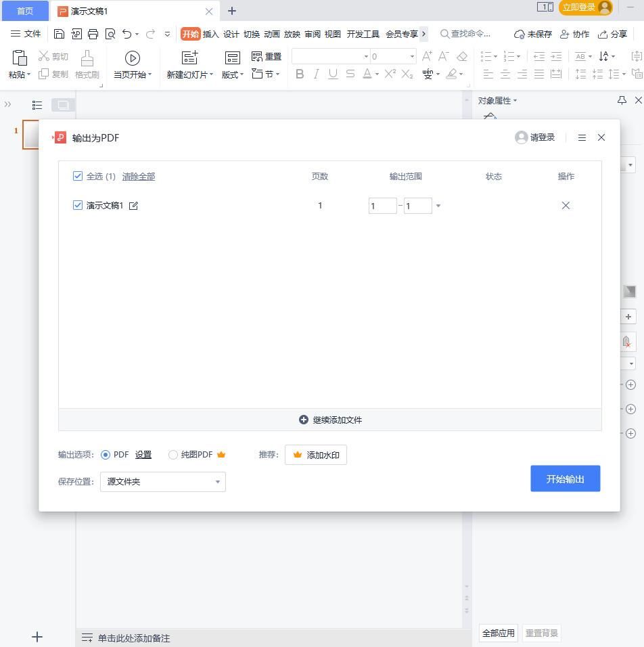Viewport: 644px width, 647px height.
Task: Open the hamburger menu in PDF dialog
Action: [x=582, y=137]
